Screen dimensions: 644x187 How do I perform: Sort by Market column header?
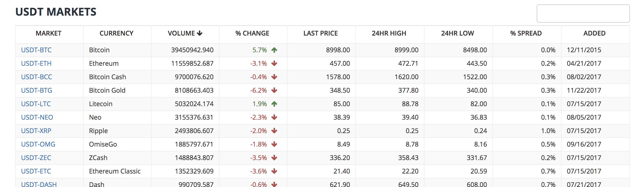pos(49,33)
